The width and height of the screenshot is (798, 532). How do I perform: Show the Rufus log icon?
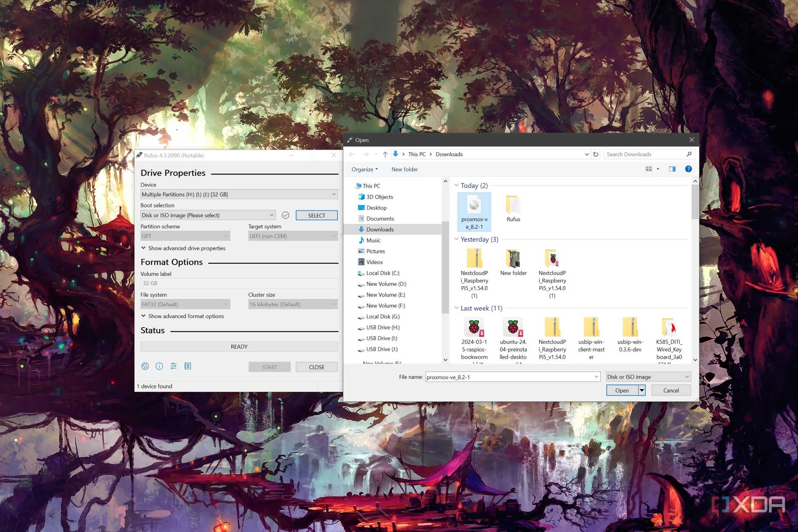coord(188,366)
